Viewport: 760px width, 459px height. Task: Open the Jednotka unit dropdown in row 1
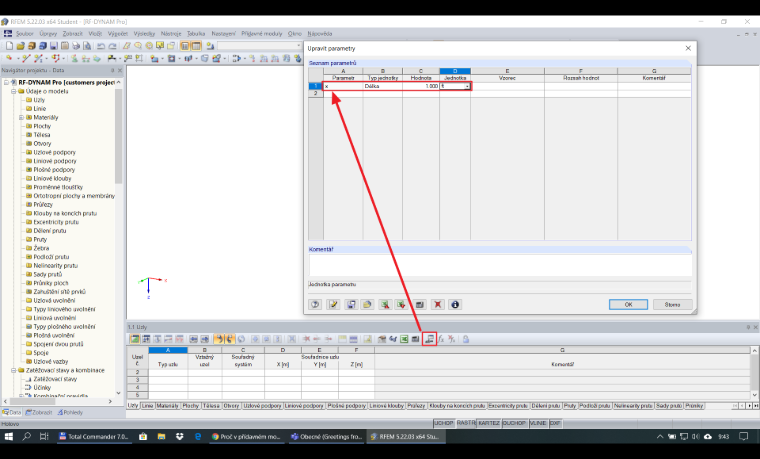click(x=467, y=86)
